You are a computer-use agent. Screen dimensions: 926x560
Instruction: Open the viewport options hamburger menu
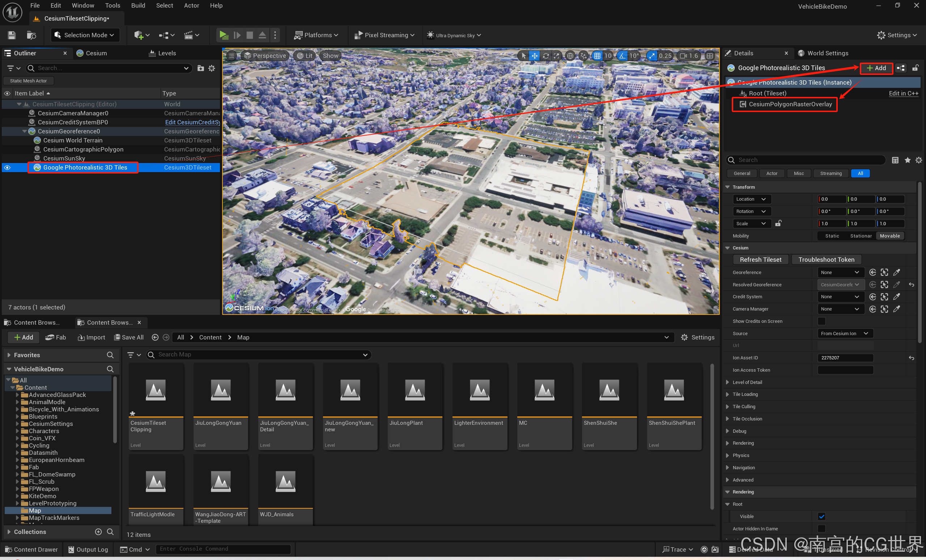click(231, 56)
